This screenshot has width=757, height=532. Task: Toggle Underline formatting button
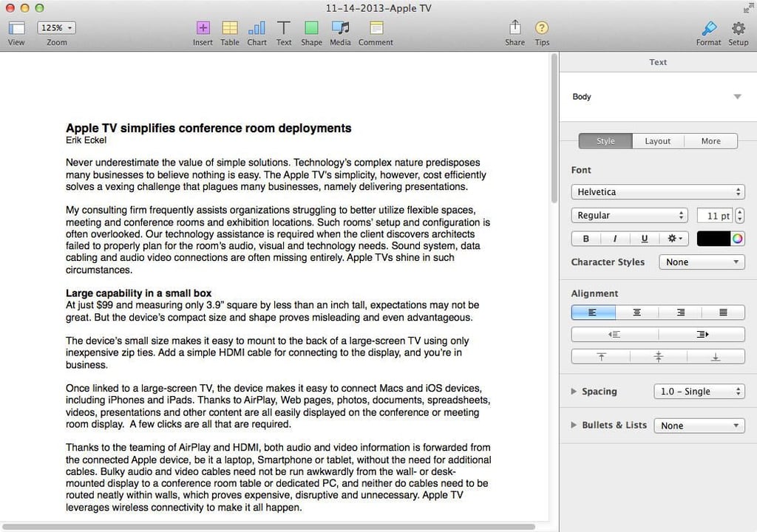point(644,239)
